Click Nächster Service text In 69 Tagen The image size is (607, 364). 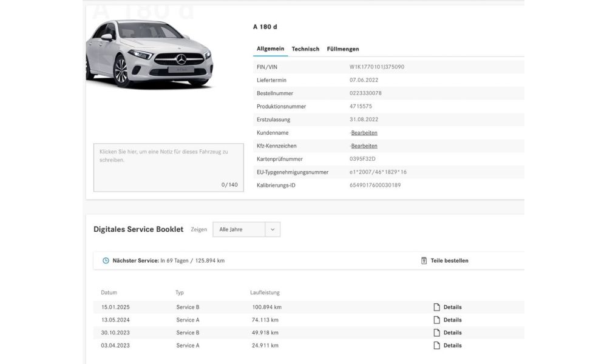click(174, 261)
